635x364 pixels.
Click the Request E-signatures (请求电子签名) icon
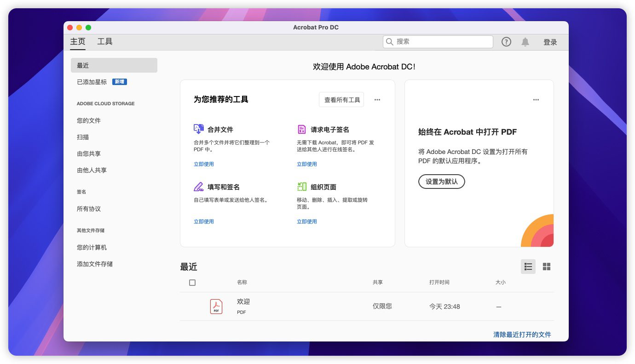point(302,129)
